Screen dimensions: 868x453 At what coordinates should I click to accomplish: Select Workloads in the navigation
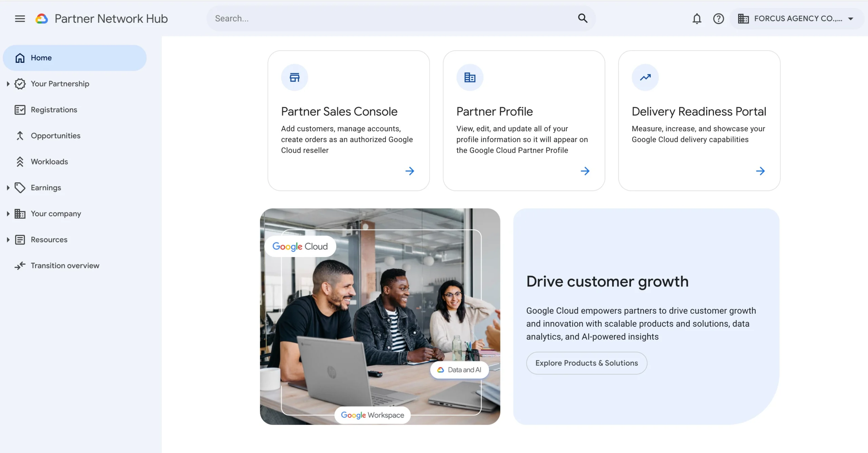click(x=50, y=162)
